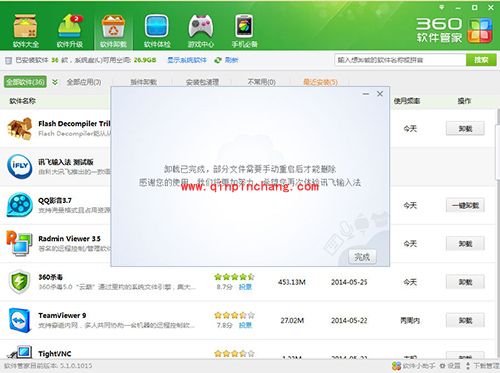Click the 26.9GB free space value
The width and height of the screenshot is (500, 373).
[x=145, y=60]
